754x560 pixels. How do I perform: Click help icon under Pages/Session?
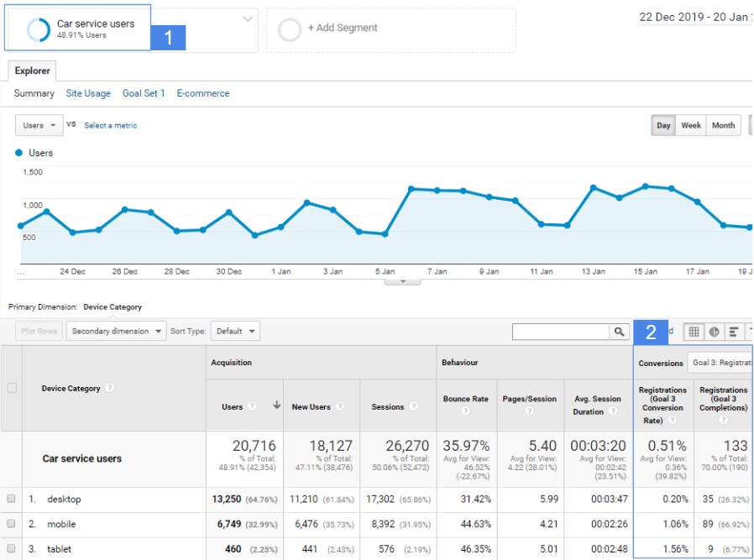530,411
